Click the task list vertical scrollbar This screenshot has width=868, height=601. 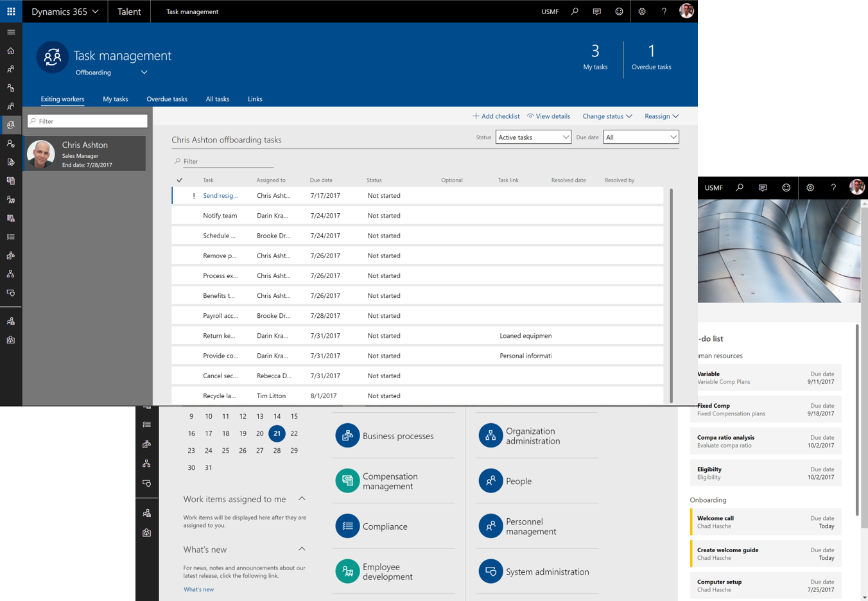tap(671, 295)
